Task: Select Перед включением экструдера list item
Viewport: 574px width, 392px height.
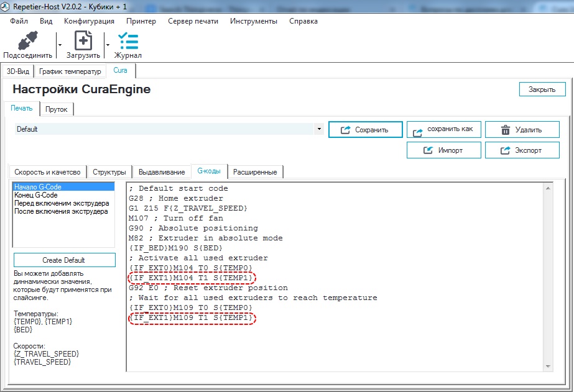Action: coord(62,203)
